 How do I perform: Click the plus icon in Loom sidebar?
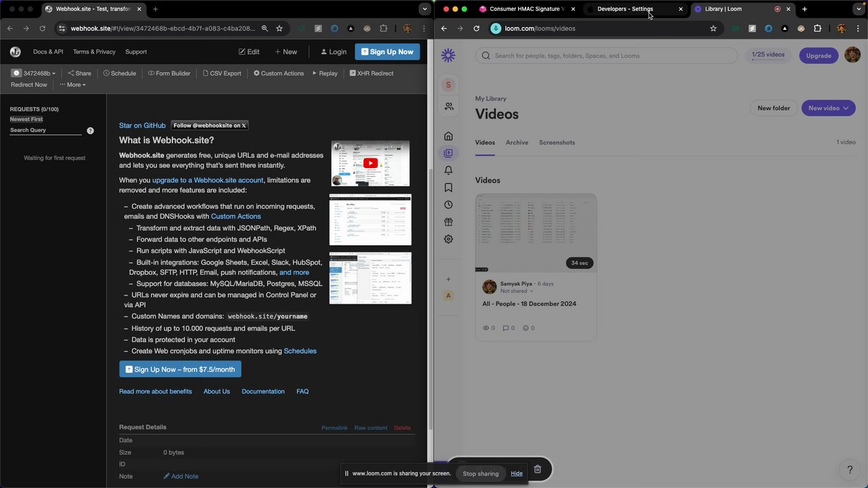(x=448, y=279)
